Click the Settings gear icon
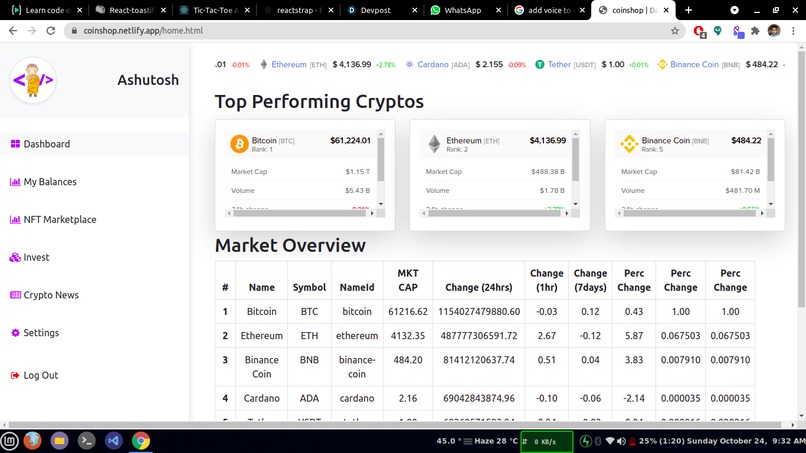 15,333
